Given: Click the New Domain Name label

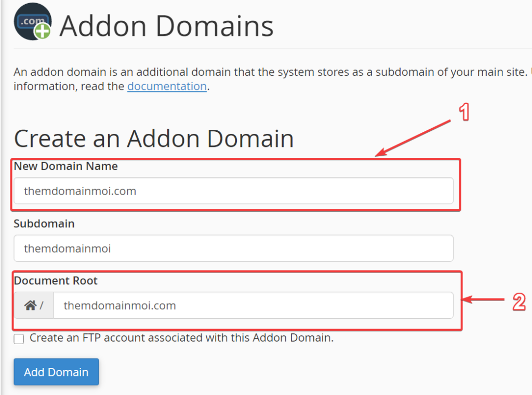Looking at the screenshot, I should (65, 166).
